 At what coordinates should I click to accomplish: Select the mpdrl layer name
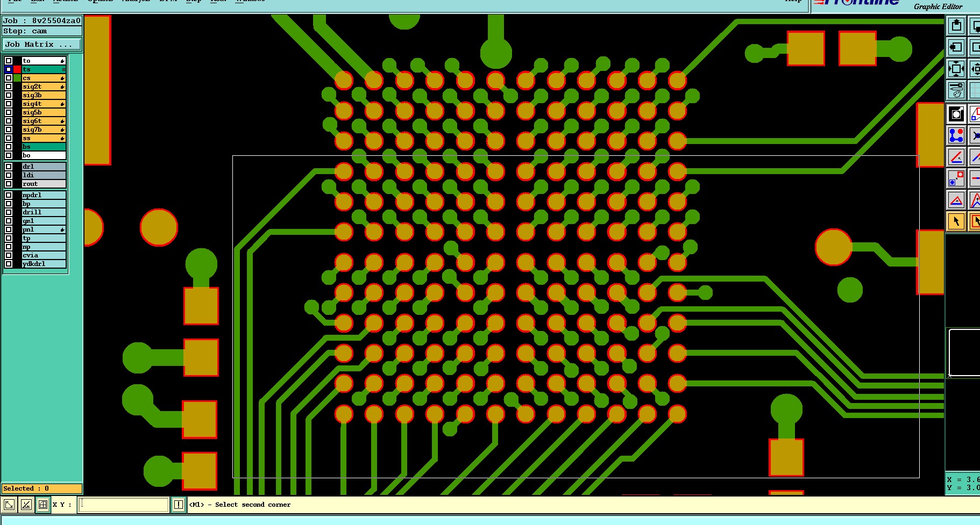(x=44, y=195)
